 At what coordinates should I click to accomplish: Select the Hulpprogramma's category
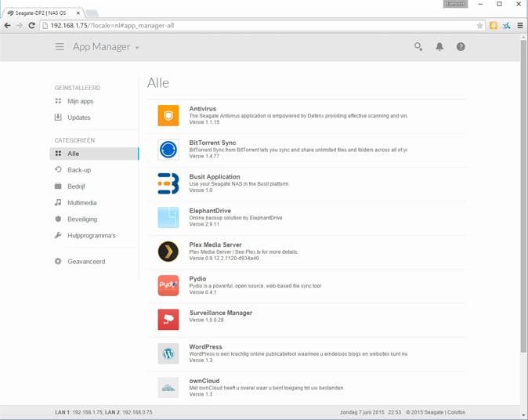(x=93, y=235)
